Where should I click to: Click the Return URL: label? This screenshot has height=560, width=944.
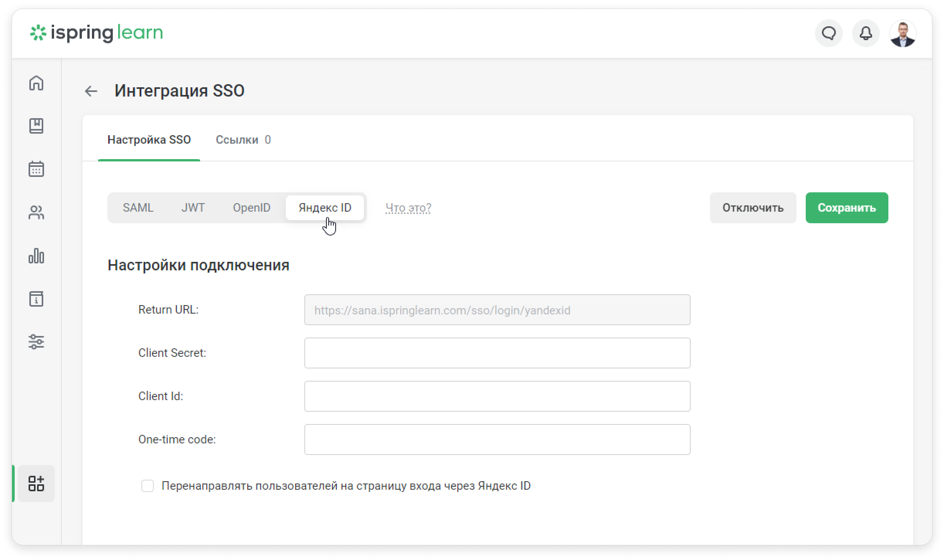(x=168, y=310)
